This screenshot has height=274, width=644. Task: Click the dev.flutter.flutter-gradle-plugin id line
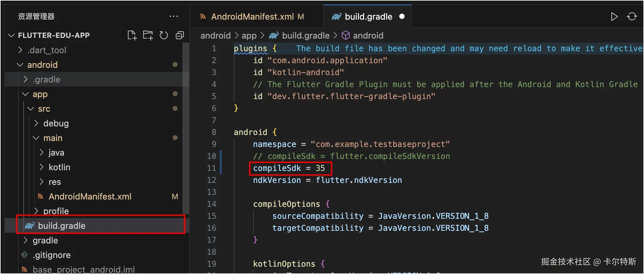344,96
